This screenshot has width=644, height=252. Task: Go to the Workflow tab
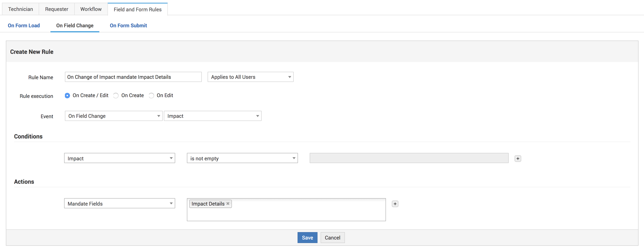coord(91,9)
